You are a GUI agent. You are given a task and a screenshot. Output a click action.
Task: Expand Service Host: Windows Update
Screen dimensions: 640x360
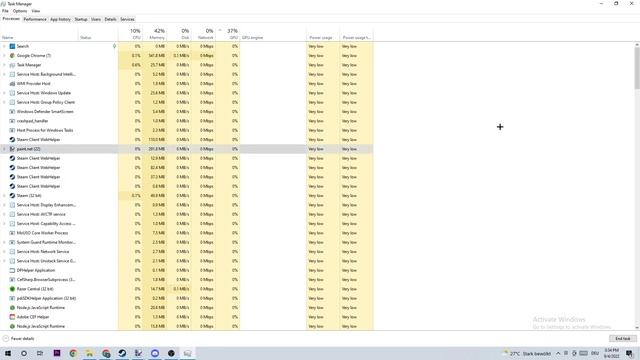pos(4,93)
